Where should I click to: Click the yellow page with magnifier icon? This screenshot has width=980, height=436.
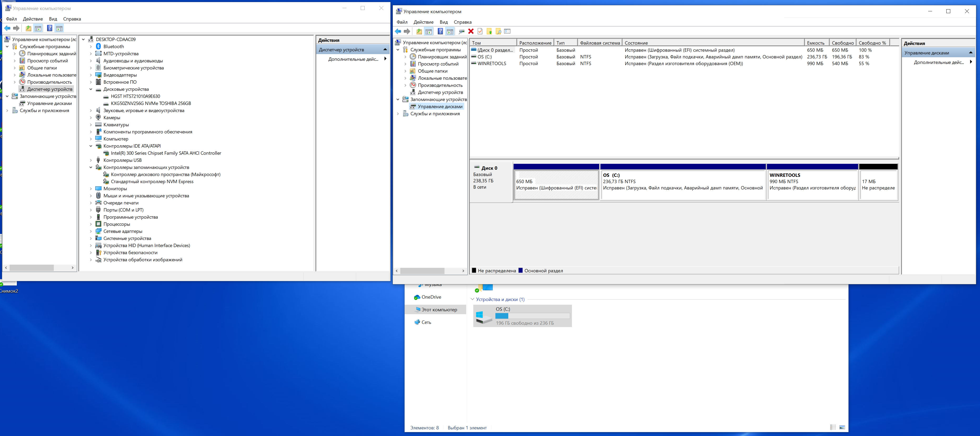tap(498, 31)
